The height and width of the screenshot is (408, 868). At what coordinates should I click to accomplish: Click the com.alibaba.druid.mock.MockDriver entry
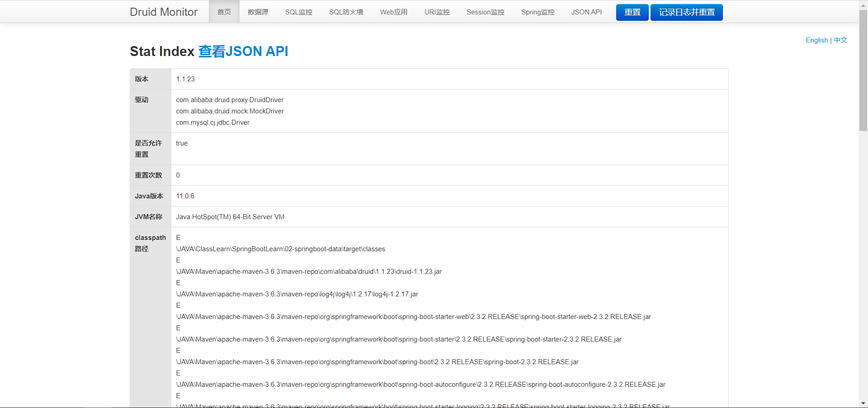point(230,111)
